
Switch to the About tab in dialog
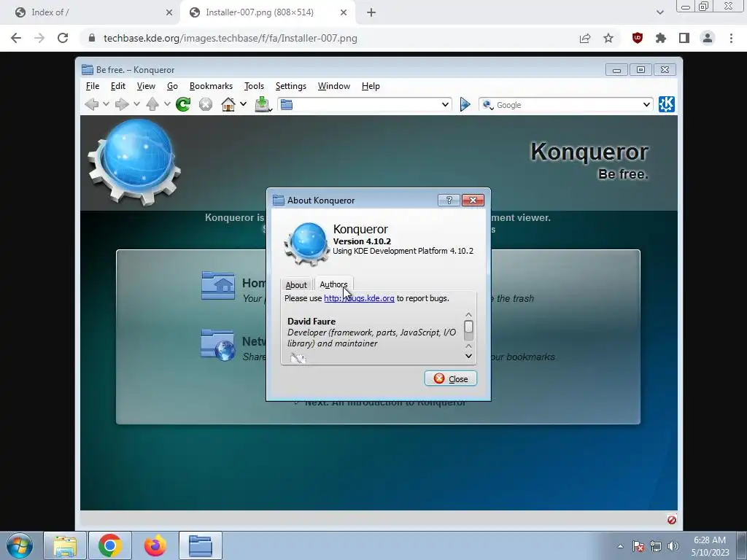click(x=296, y=285)
